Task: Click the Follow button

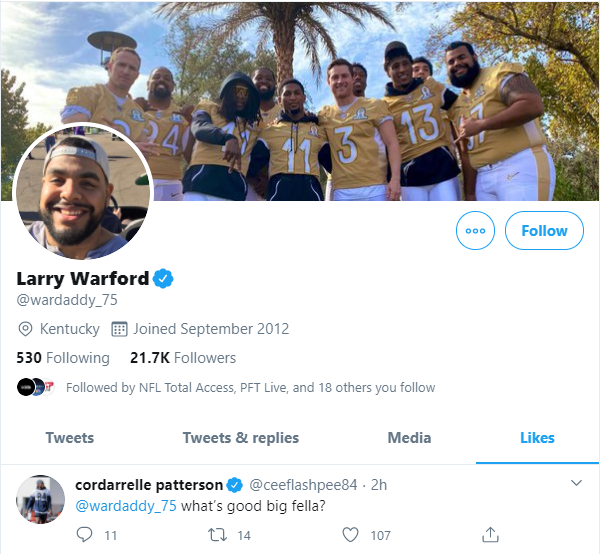Action: tap(544, 230)
